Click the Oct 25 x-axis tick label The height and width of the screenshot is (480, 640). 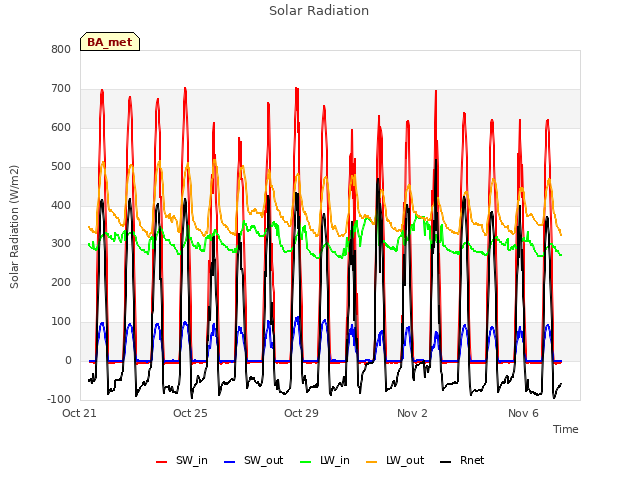(190, 413)
